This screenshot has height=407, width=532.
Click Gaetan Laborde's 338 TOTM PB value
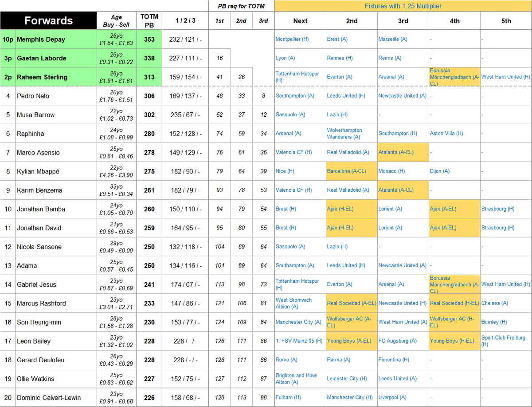(149, 58)
